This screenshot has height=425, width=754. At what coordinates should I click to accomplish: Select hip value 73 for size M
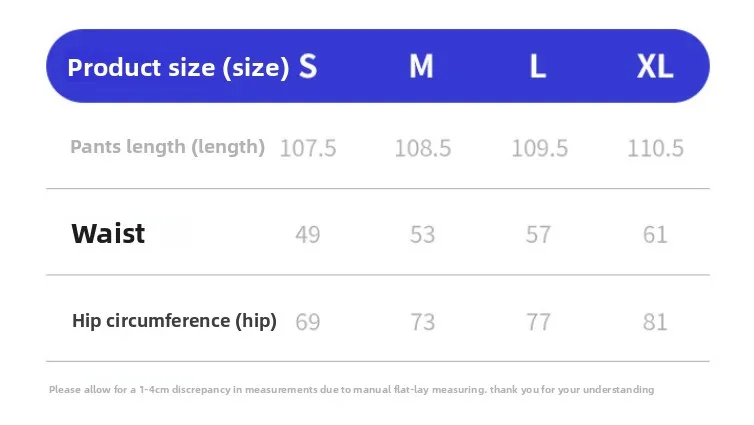point(423,322)
